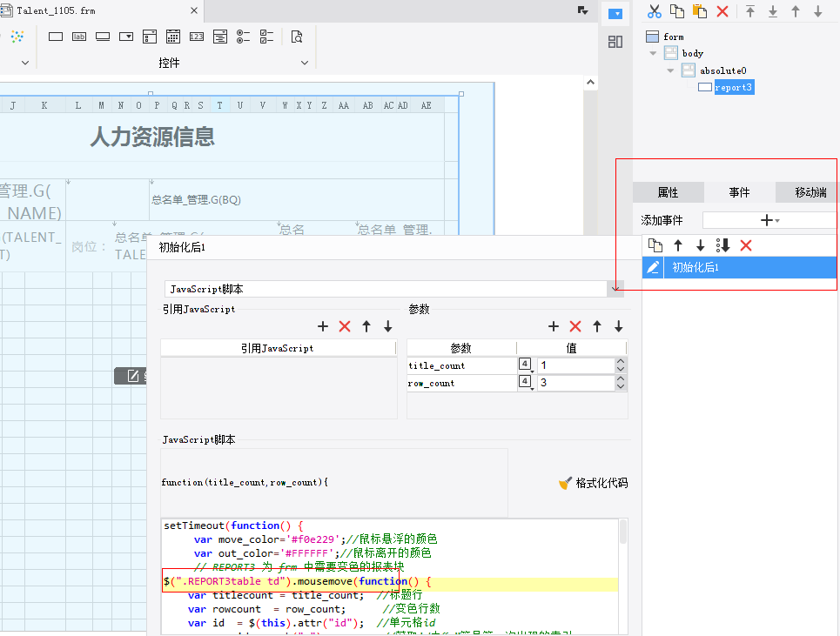Select the checkbox group widget icon

click(x=267, y=37)
